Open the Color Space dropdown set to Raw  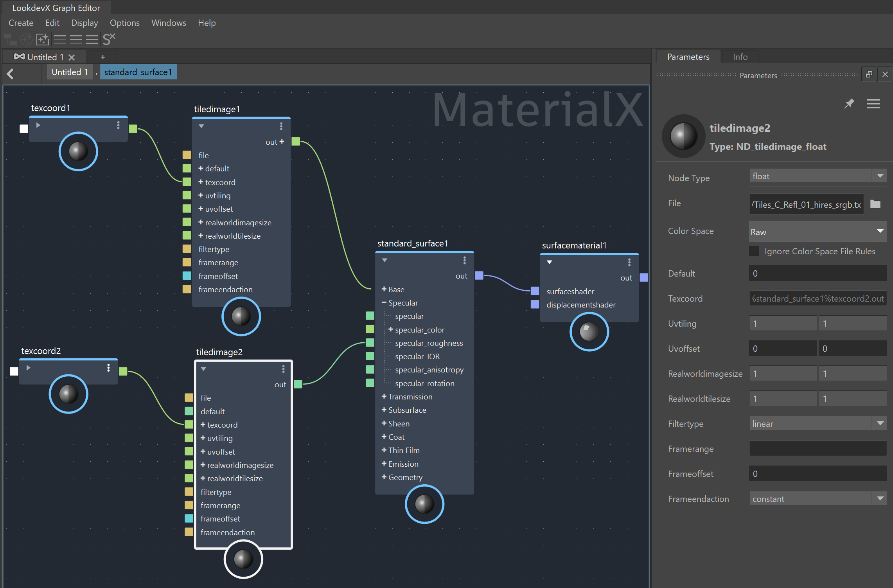click(x=818, y=232)
